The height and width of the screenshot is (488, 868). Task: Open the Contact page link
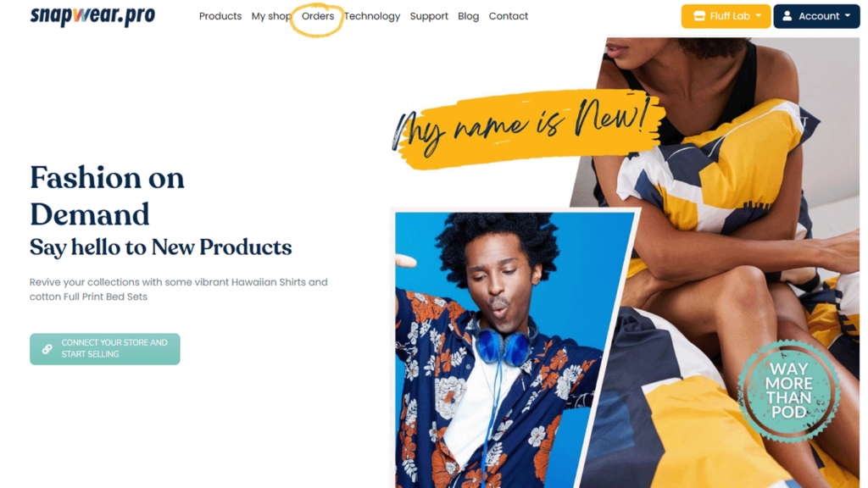tap(509, 16)
